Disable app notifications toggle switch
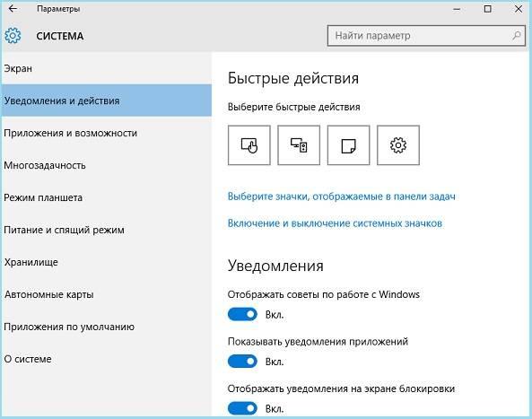532x419 pixels. click(x=242, y=362)
